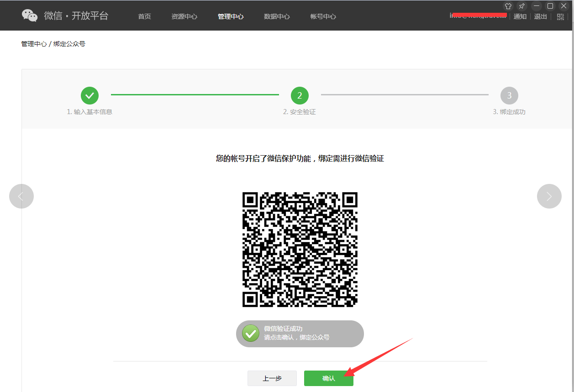Click the left carousel arrow
Viewport: 574px width, 392px height.
(21, 196)
